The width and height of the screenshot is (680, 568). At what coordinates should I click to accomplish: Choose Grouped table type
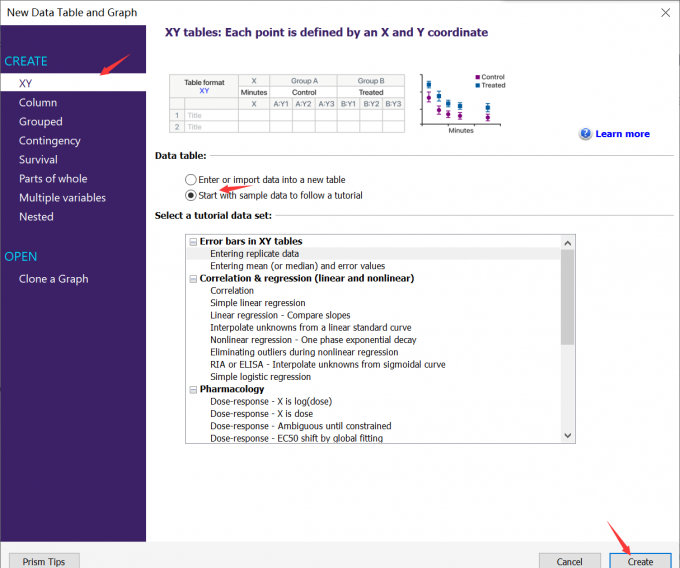[x=40, y=121]
